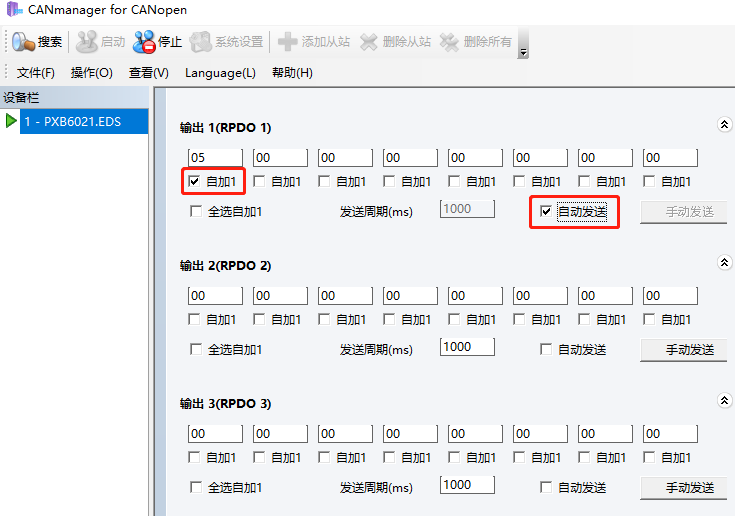Open the 操作(O) menu
Viewport: 736px width, 516px height.
[92, 73]
